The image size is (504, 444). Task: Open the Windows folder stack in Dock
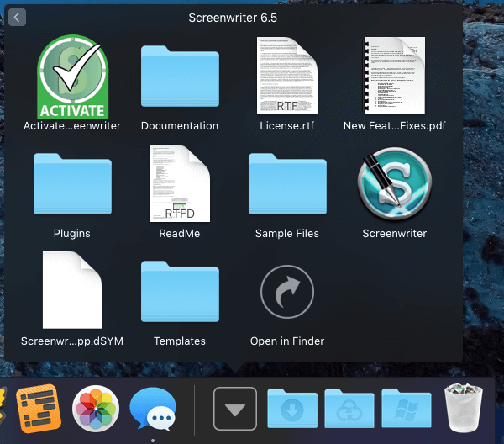(x=407, y=409)
